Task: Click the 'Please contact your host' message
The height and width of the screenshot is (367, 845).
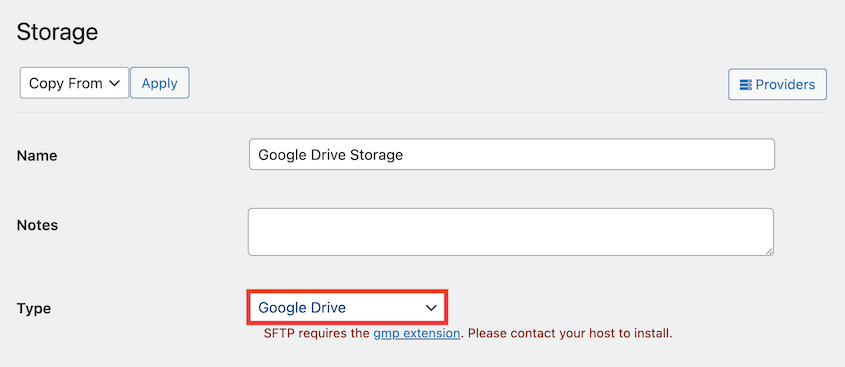Action: coord(570,333)
